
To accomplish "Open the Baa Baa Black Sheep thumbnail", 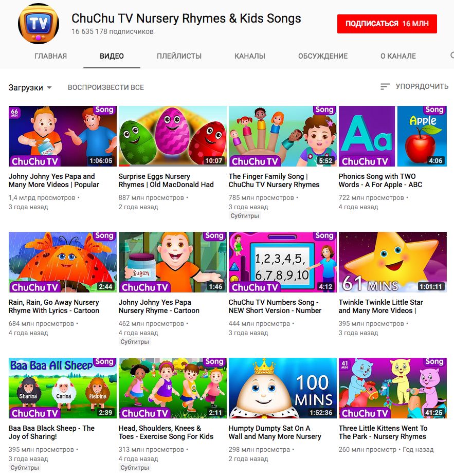I will (x=63, y=388).
